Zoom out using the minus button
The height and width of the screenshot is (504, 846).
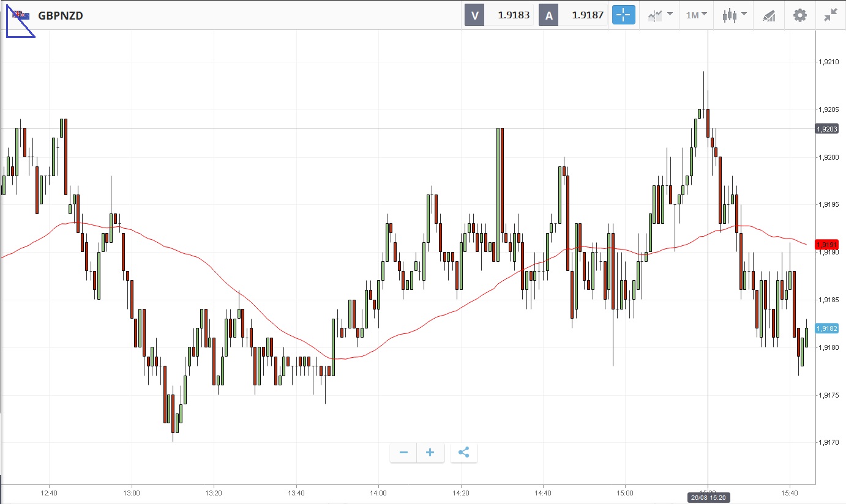(403, 453)
